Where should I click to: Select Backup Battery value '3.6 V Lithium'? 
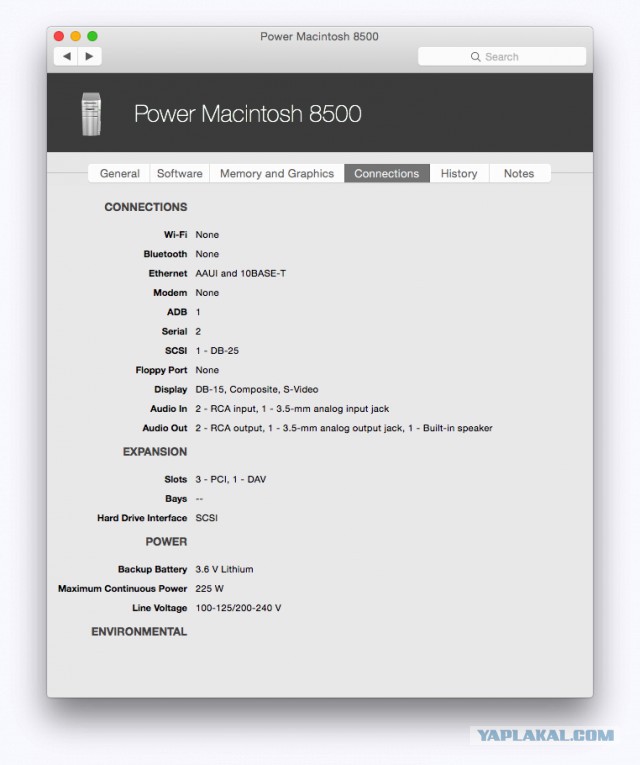224,569
